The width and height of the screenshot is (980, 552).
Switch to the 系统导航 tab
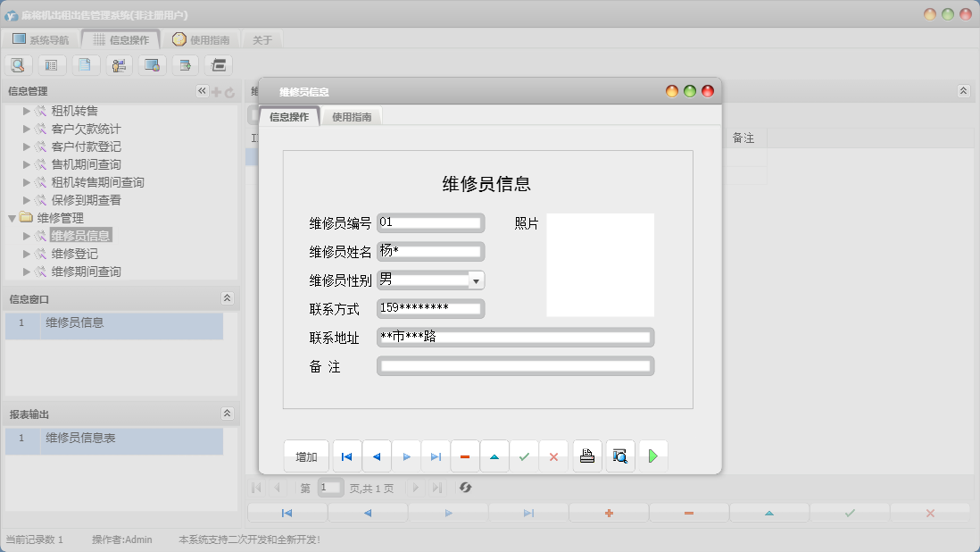coord(41,38)
